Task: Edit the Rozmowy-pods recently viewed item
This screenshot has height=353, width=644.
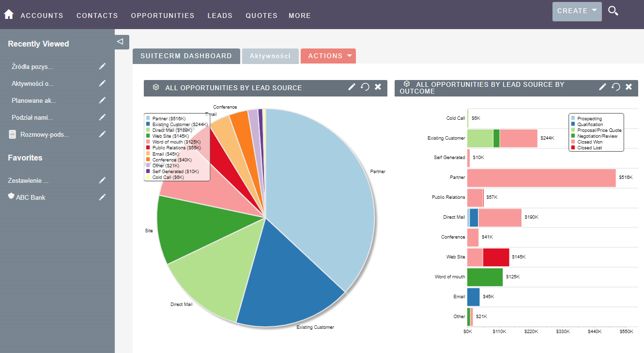Action: tap(102, 134)
